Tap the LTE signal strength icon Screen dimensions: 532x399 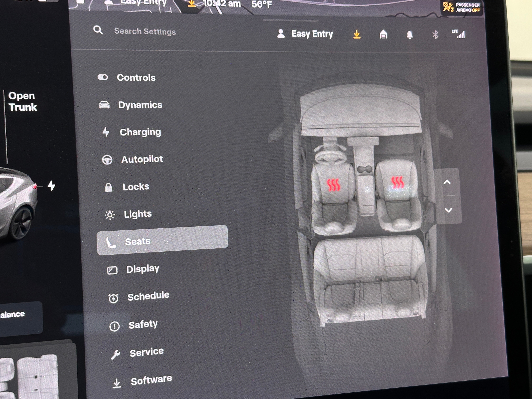459,34
